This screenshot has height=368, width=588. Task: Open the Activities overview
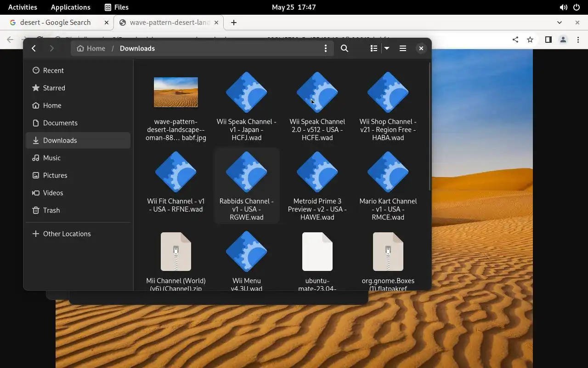23,7
